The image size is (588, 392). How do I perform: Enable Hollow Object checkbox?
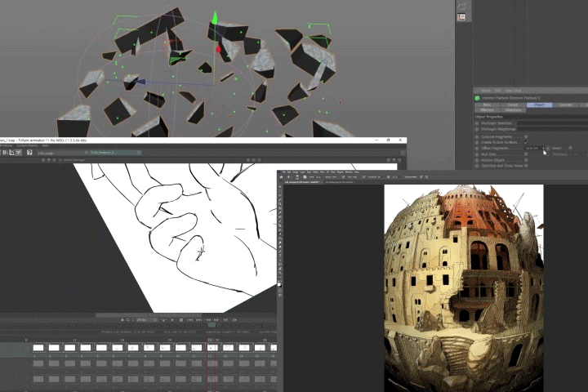click(526, 160)
